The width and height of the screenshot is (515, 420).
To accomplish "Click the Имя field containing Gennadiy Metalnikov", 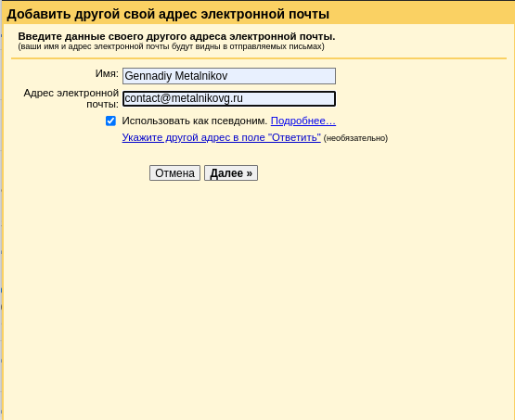I will click(x=229, y=76).
